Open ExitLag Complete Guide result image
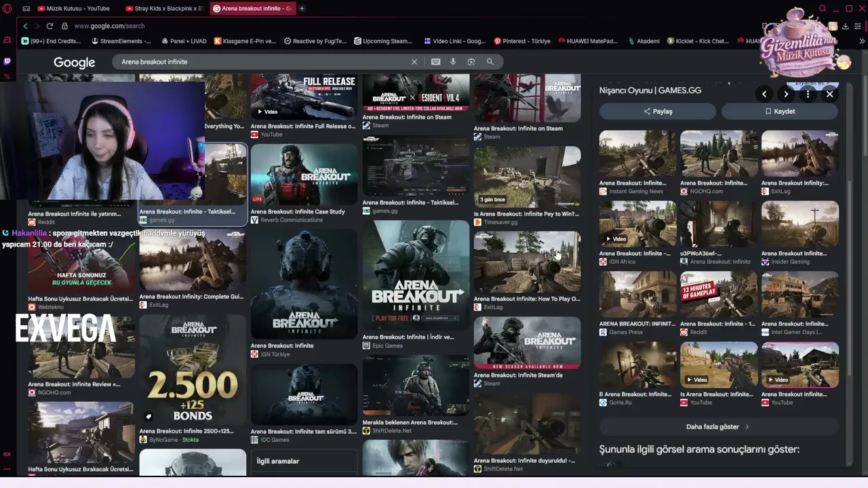 point(193,260)
